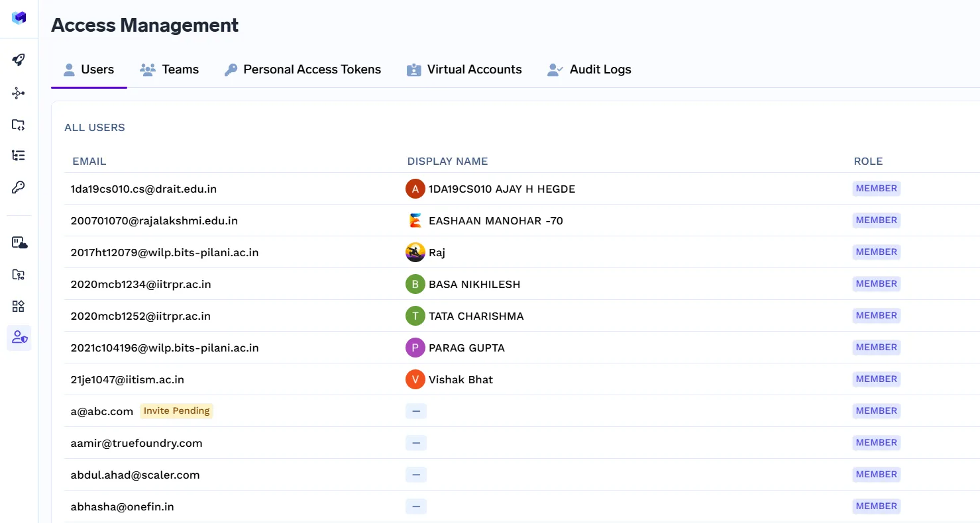The width and height of the screenshot is (980, 523).
Task: Click PARAG GUPTA's purple avatar
Action: click(415, 348)
